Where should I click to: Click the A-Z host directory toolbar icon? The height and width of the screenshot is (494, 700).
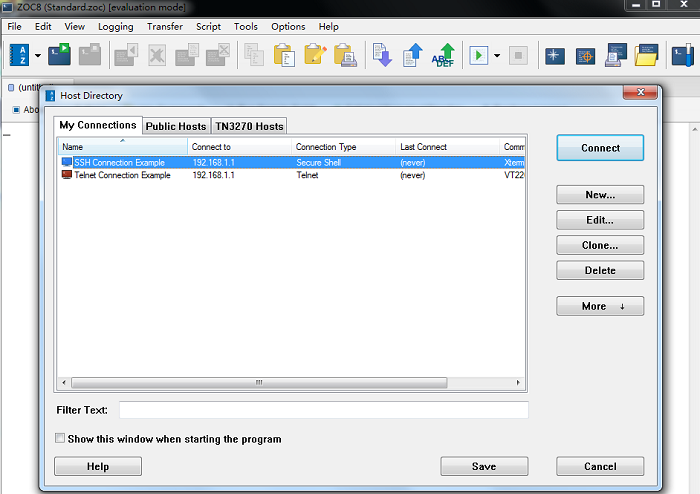(18, 55)
